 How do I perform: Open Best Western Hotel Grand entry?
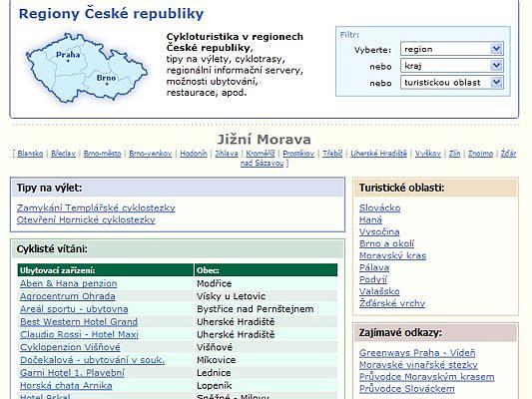(x=79, y=322)
